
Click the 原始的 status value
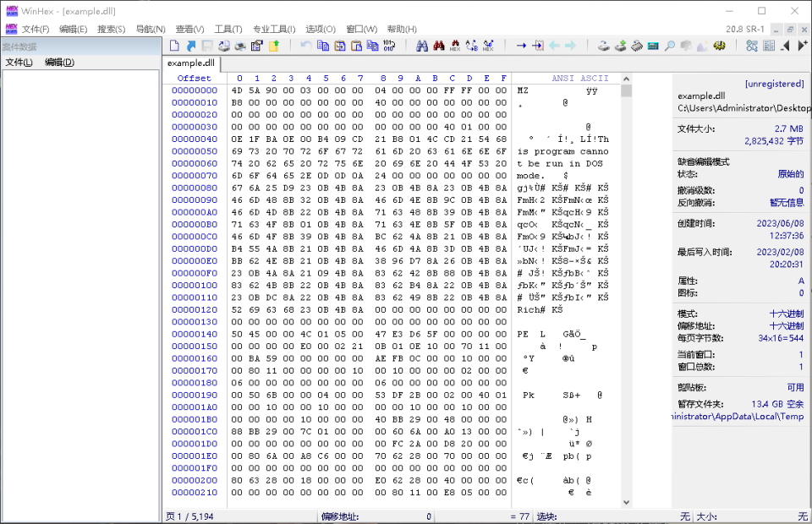tap(791, 174)
